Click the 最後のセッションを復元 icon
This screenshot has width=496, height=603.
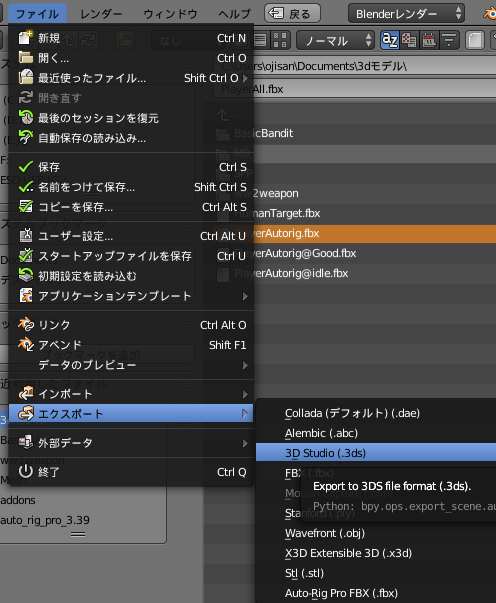point(26,117)
